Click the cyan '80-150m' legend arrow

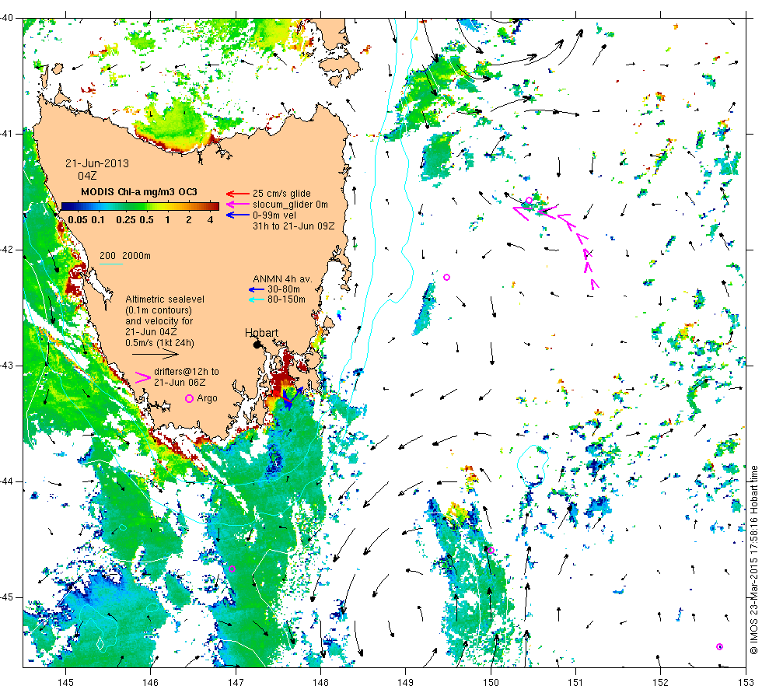click(x=256, y=300)
